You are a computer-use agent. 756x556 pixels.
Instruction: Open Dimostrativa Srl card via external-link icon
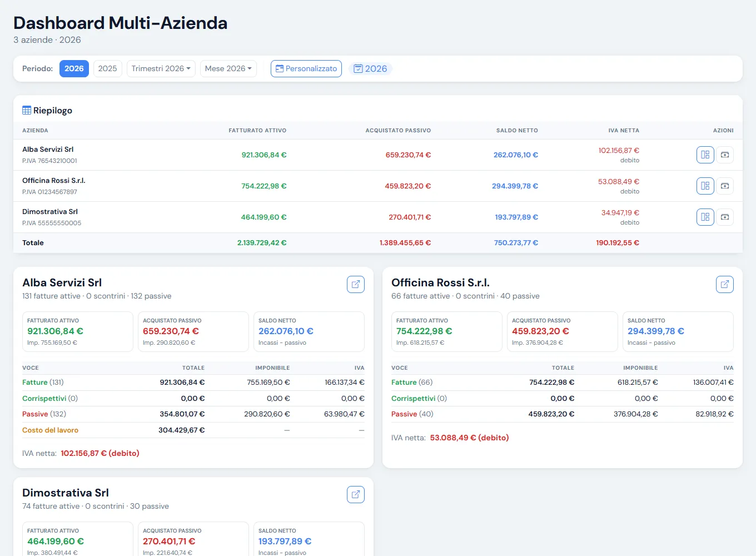click(356, 494)
